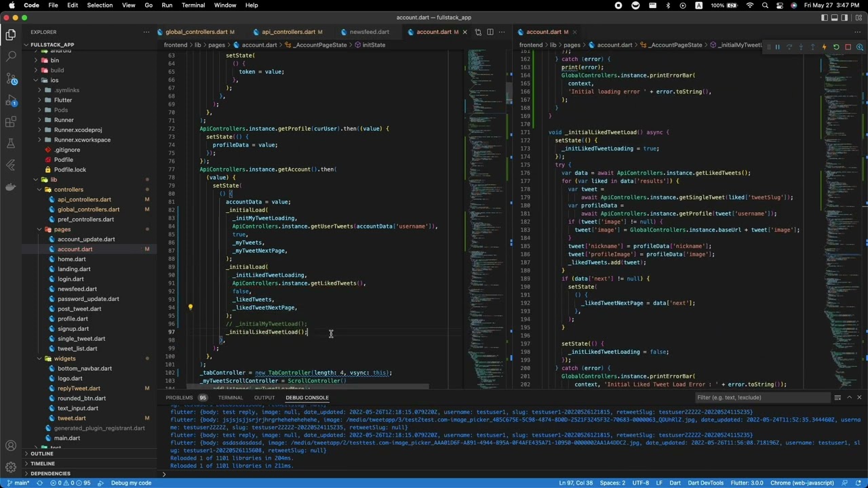Trigger Flutter Hot Reload lightning icon
The height and width of the screenshot is (488, 868).
point(824,47)
